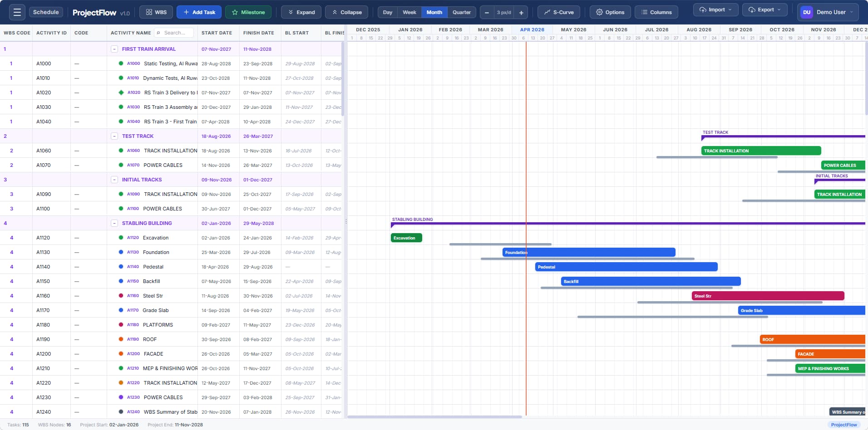Screen dimensions: 868x430
Task: Switch to the Week timescale
Action: click(409, 12)
